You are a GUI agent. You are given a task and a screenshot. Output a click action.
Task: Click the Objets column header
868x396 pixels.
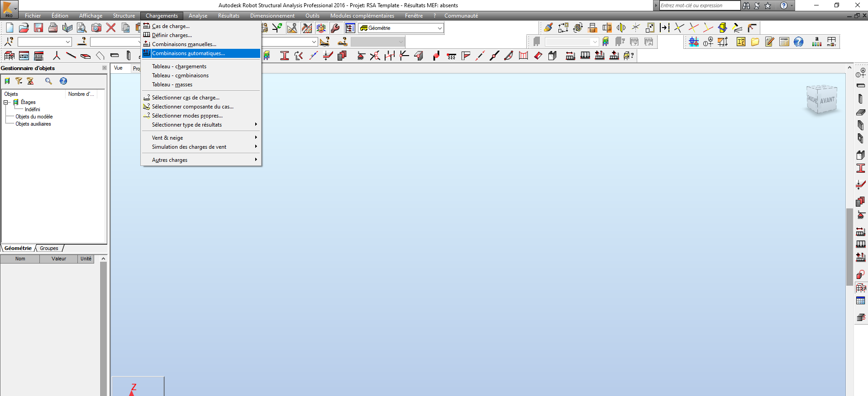pyautogui.click(x=34, y=94)
